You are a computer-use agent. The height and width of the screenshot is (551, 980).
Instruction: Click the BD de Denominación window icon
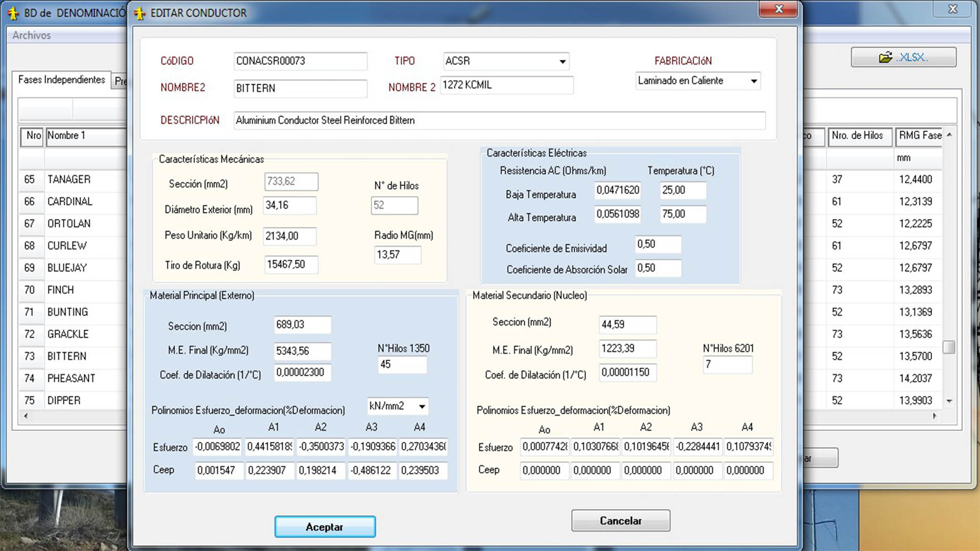pyautogui.click(x=13, y=13)
